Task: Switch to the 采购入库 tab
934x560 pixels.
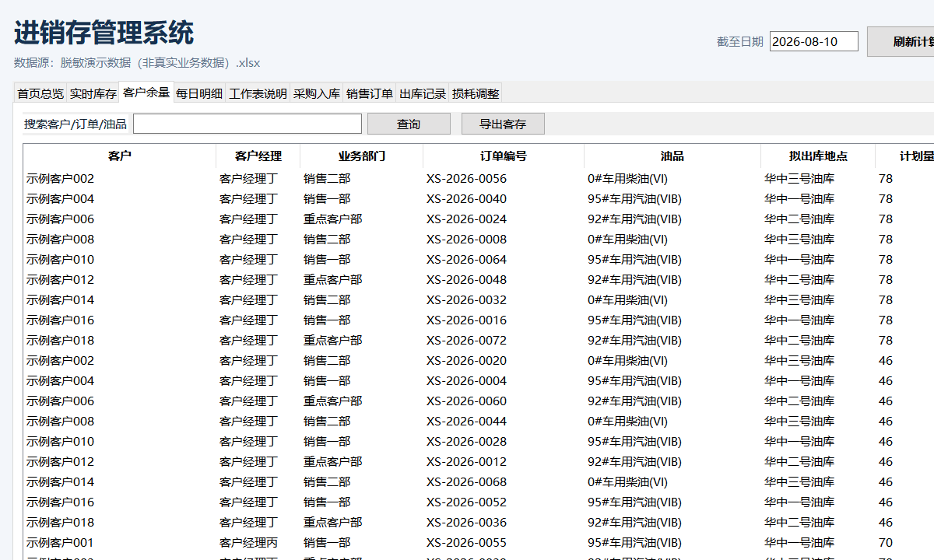Action: (316, 93)
